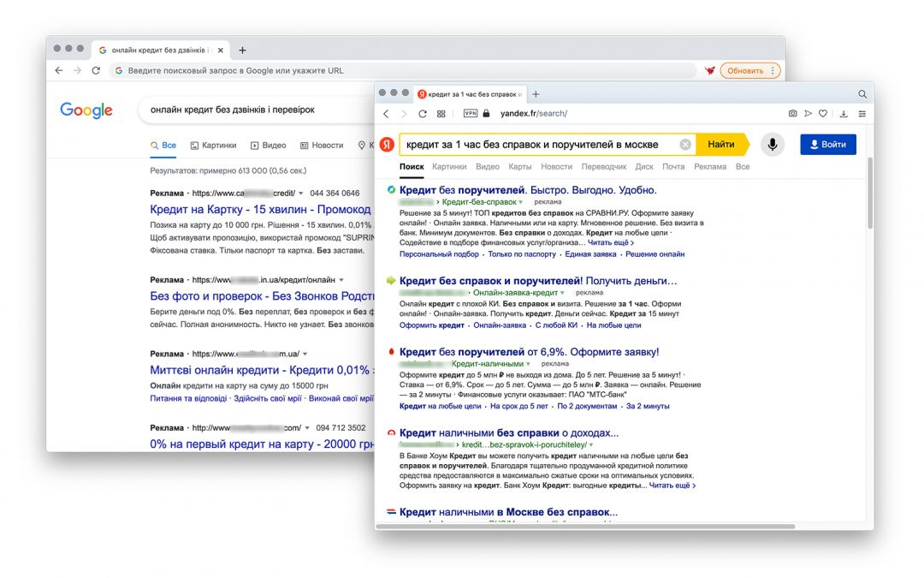The height and width of the screenshot is (578, 924).
Task: Open 'Кредит без поручителей от 6,9%' result
Action: click(530, 352)
